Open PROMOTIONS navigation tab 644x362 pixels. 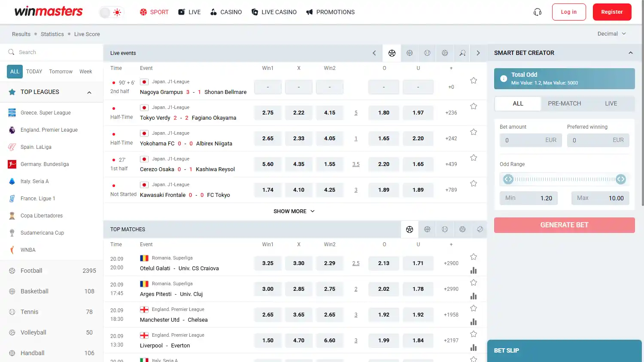click(x=330, y=12)
